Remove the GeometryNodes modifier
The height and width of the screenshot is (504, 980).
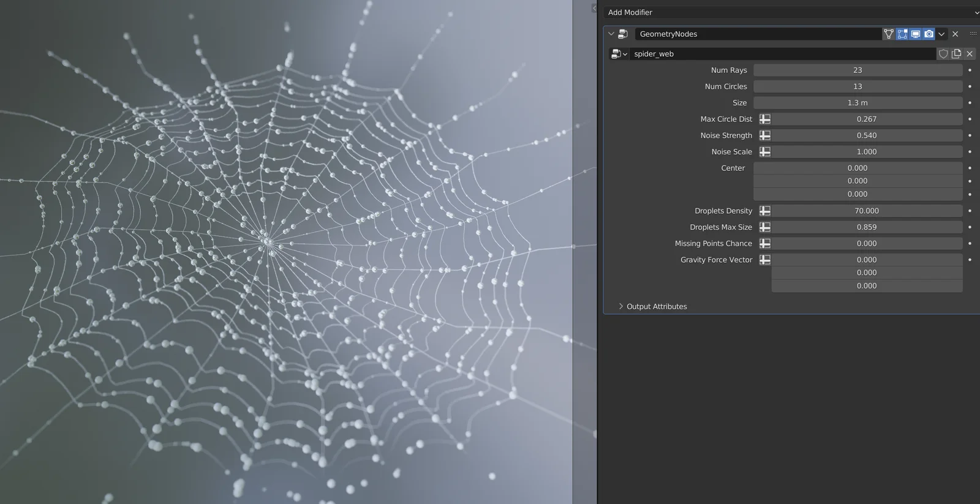pyautogui.click(x=956, y=34)
